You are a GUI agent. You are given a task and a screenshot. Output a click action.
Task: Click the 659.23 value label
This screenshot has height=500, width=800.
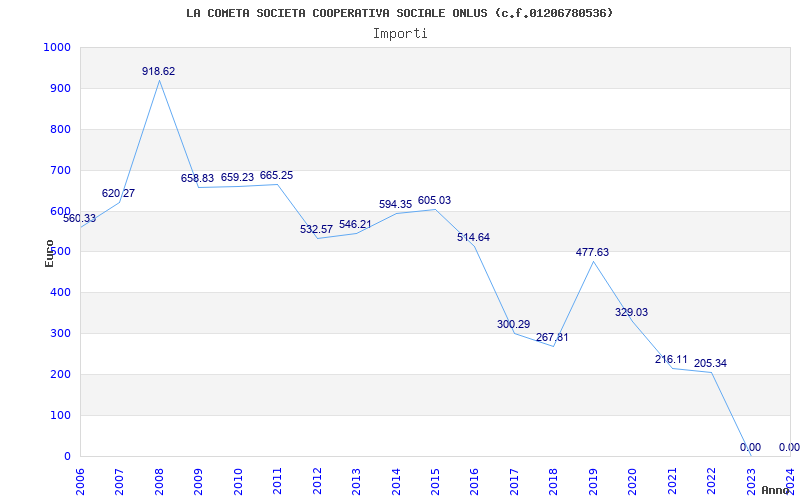coord(237,177)
